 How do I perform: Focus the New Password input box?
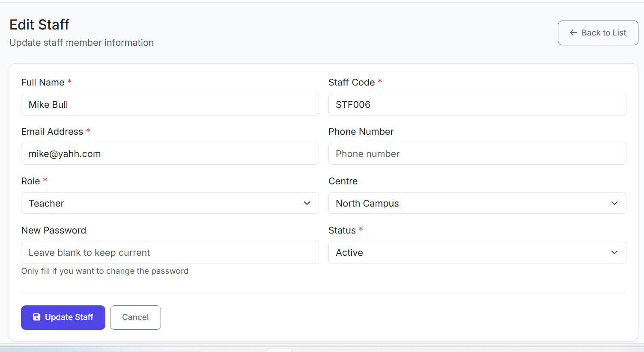pos(170,252)
